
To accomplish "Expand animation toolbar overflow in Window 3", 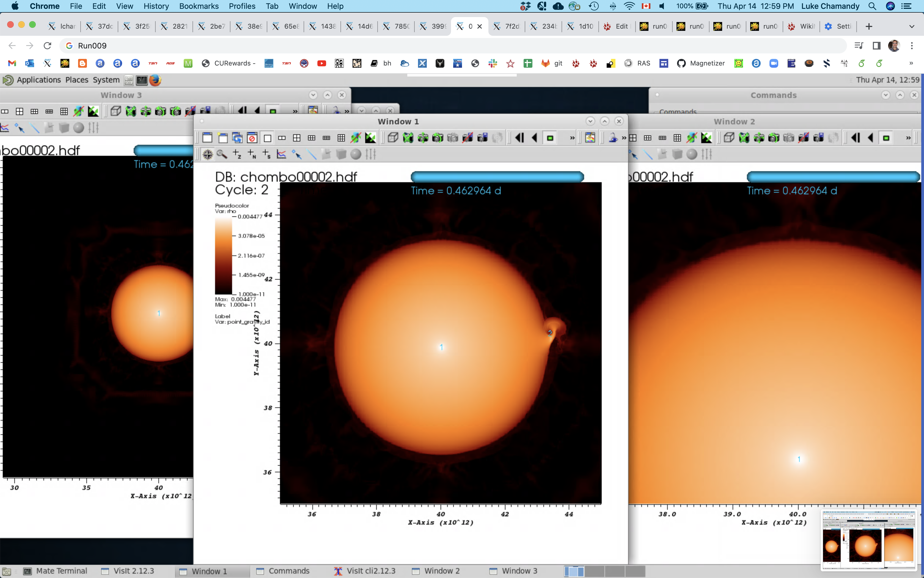I will [295, 112].
